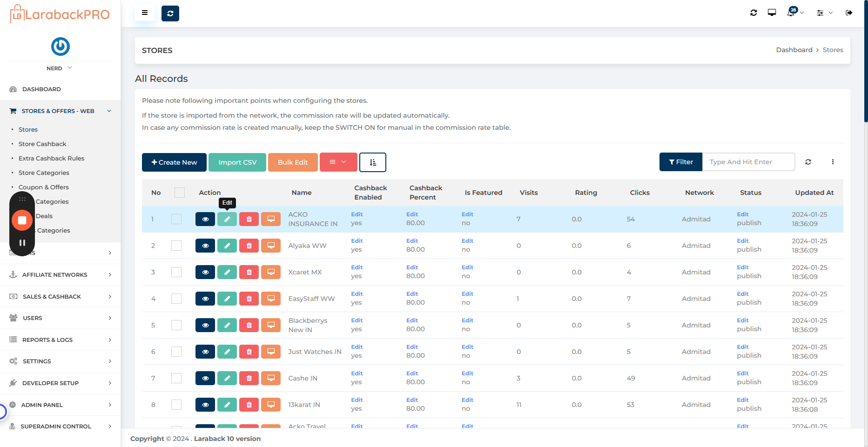Edit Alyaka WW with pencil icon
Screen dimensions: 868x447
coord(227,246)
